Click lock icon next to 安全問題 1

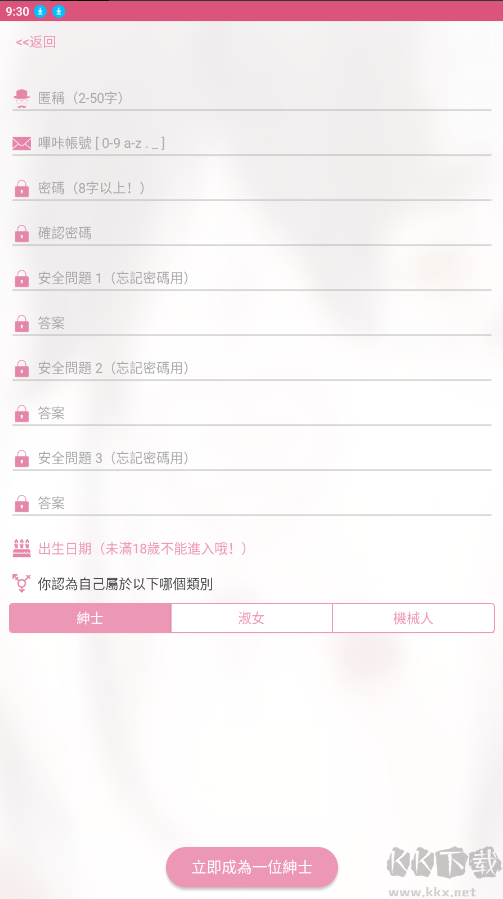[x=22, y=279]
